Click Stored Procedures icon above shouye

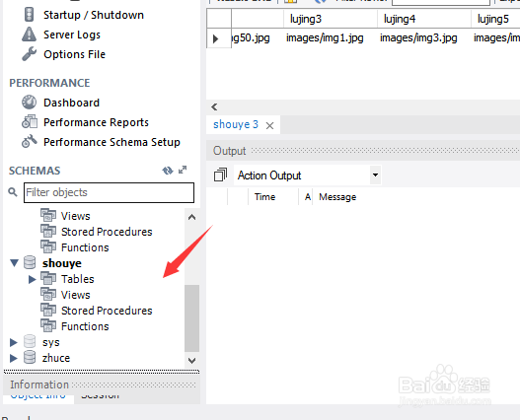coord(48,232)
